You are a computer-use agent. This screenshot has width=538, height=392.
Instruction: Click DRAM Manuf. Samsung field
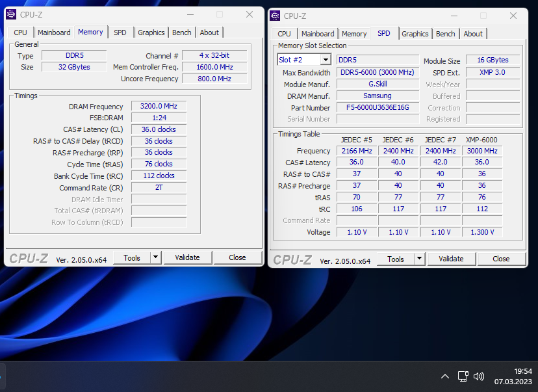[378, 96]
